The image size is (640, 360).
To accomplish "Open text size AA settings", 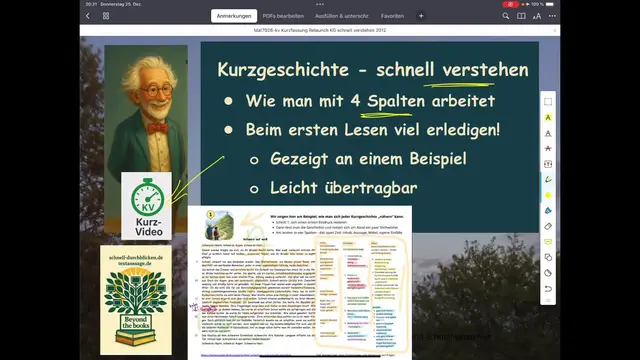I will click(x=537, y=16).
